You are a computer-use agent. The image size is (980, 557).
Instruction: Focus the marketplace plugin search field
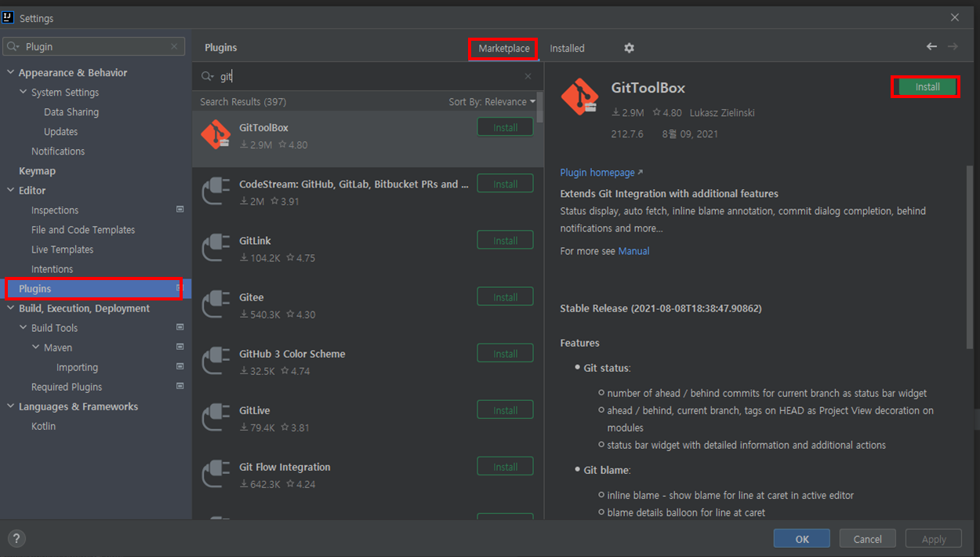(x=368, y=76)
